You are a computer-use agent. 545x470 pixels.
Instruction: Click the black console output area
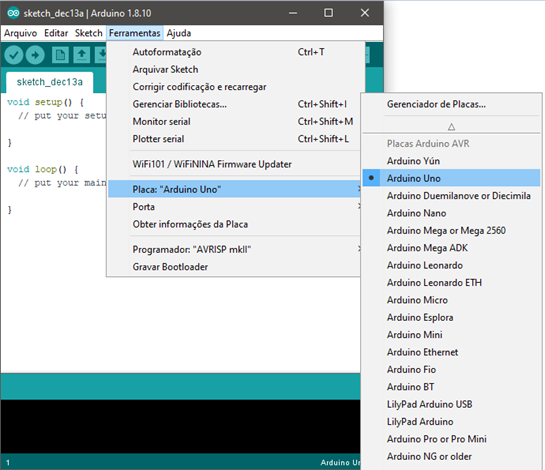coord(180,427)
